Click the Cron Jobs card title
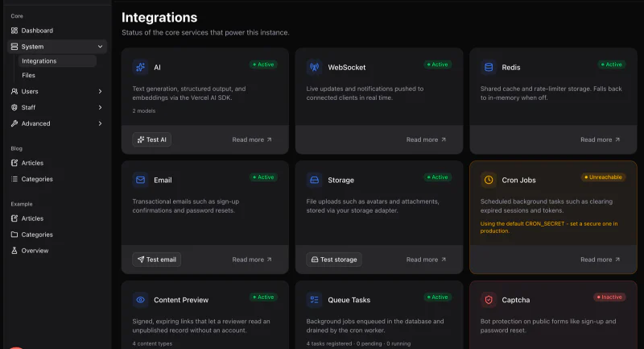Screen dimensions: 644x349 click(x=518, y=180)
